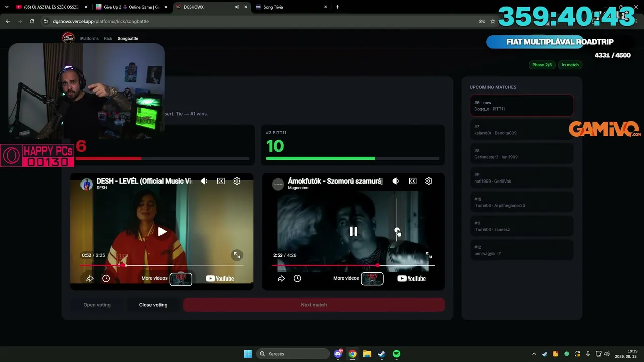Viewport: 644px width, 362px height.
Task: Click the Open voting button
Action: click(x=97, y=305)
